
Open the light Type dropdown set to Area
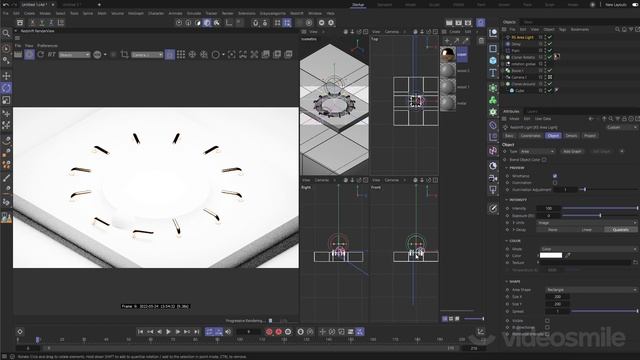pyautogui.click(x=537, y=151)
